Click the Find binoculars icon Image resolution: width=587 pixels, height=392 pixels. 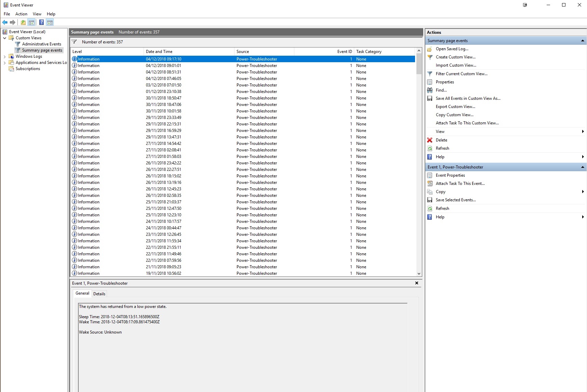[x=430, y=90]
